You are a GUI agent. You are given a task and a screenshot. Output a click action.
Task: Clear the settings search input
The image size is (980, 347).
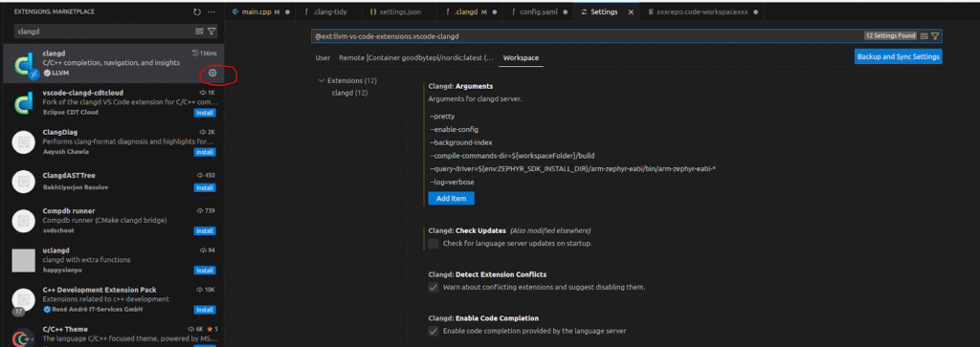point(924,36)
